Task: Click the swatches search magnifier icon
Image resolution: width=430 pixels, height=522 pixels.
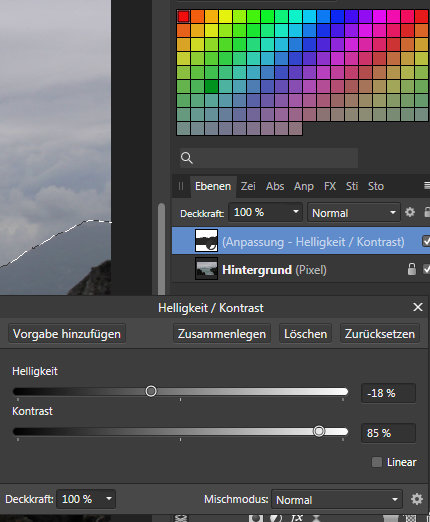Action: pos(187,158)
